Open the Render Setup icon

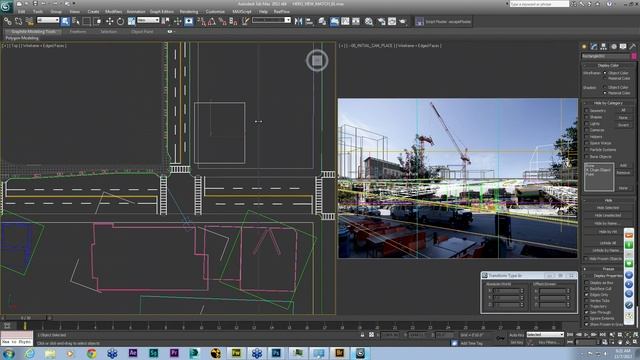pos(381,21)
